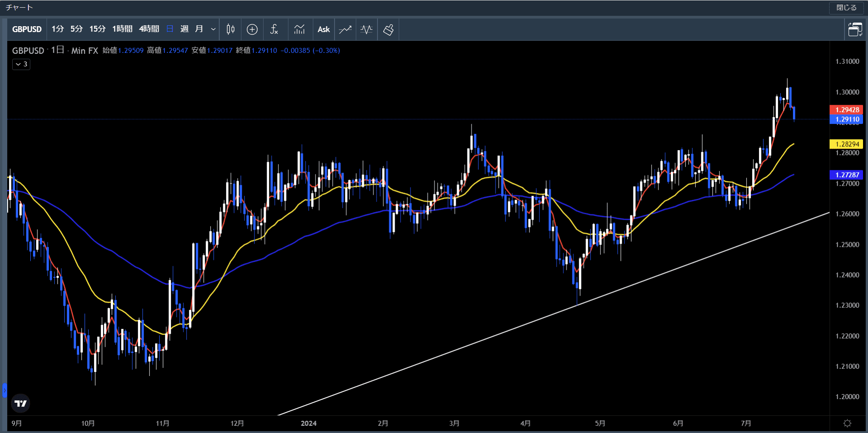
Task: Expand the left side panel handle
Action: (x=5, y=390)
